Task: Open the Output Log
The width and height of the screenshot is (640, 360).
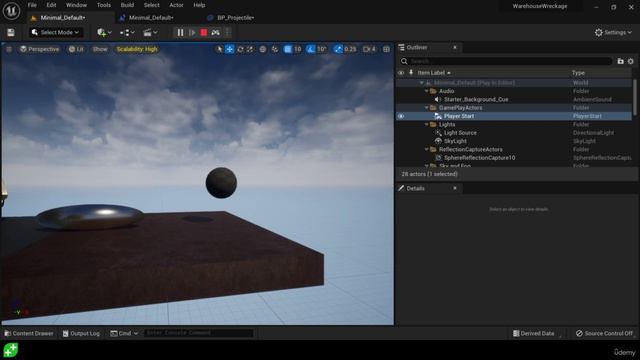Action: click(81, 333)
